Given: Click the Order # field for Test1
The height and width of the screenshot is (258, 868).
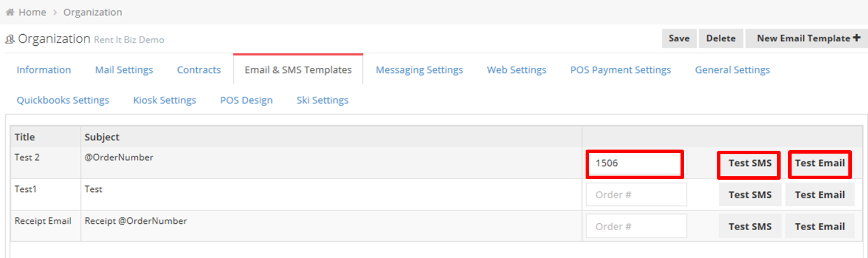Looking at the screenshot, I should click(637, 195).
